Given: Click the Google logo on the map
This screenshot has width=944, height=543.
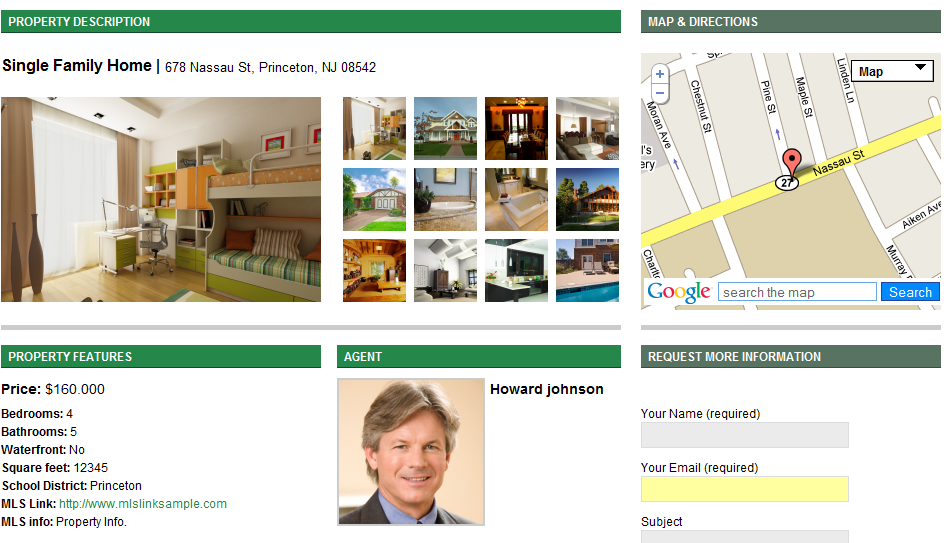Looking at the screenshot, I should (x=678, y=292).
